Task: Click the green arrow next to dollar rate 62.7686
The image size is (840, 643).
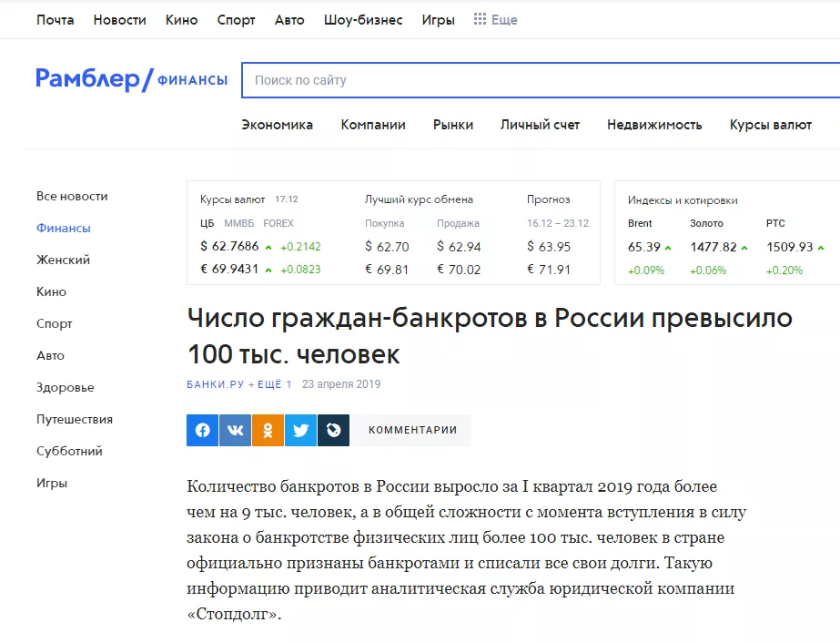Action: coord(269,247)
